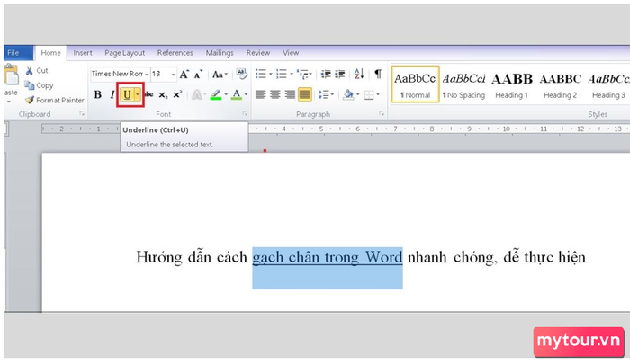Sort text with the A-Z icon
The image size is (630, 364).
pyautogui.click(x=359, y=74)
